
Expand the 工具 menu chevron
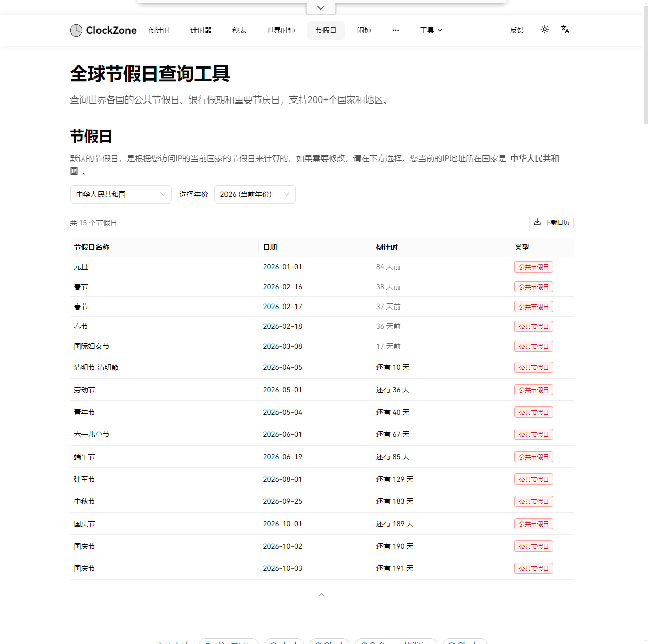click(440, 30)
